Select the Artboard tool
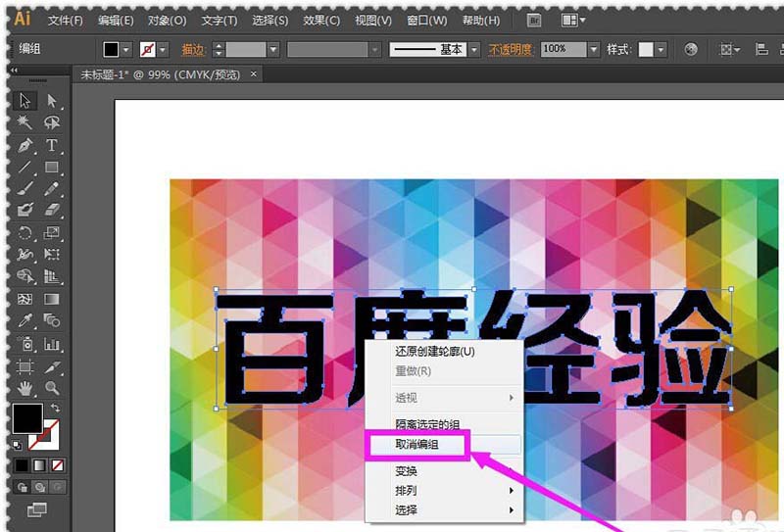The image size is (784, 532). click(24, 366)
